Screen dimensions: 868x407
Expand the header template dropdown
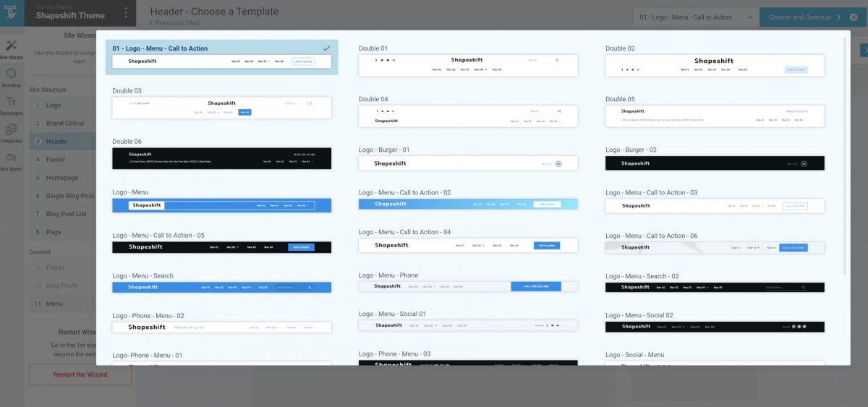pyautogui.click(x=695, y=17)
